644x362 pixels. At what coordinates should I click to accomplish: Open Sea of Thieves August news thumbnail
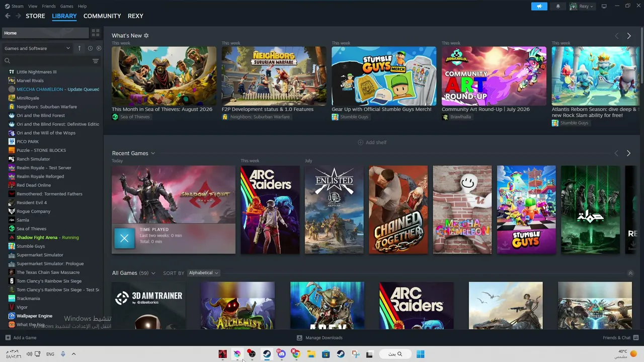[x=164, y=76]
